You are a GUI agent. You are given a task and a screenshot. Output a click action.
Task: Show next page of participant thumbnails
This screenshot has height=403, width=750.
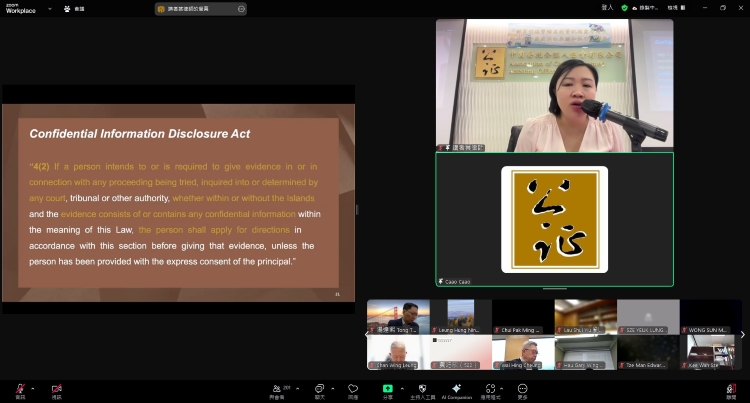[x=742, y=335]
